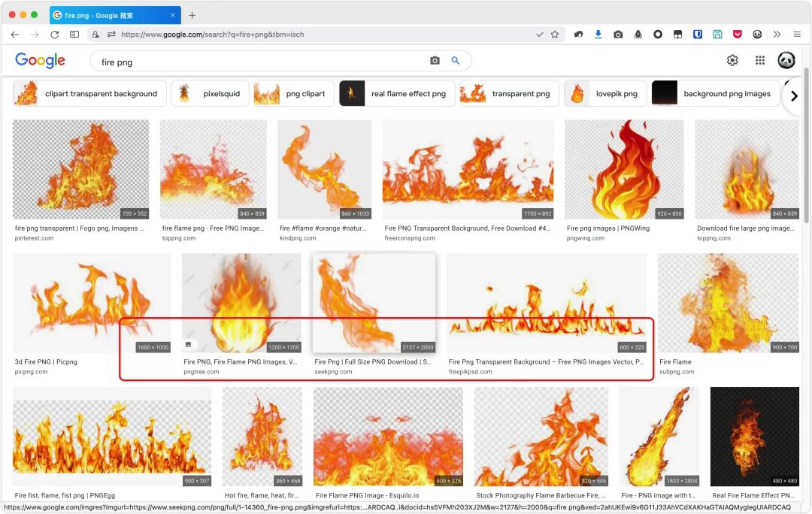This screenshot has height=514, width=812.
Task: Open the 600 × 223 freepikpsd flame thumbnail
Action: 547,303
